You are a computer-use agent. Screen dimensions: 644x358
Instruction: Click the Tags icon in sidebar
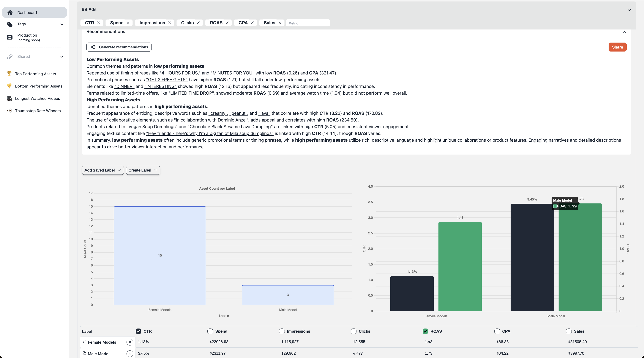(x=10, y=24)
